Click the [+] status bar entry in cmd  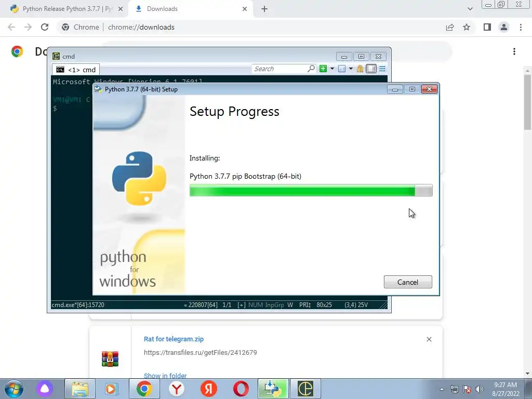241,304
